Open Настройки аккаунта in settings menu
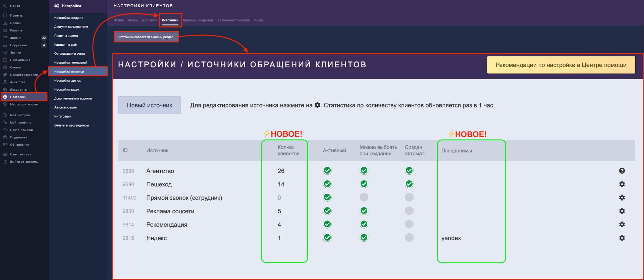 (x=69, y=18)
